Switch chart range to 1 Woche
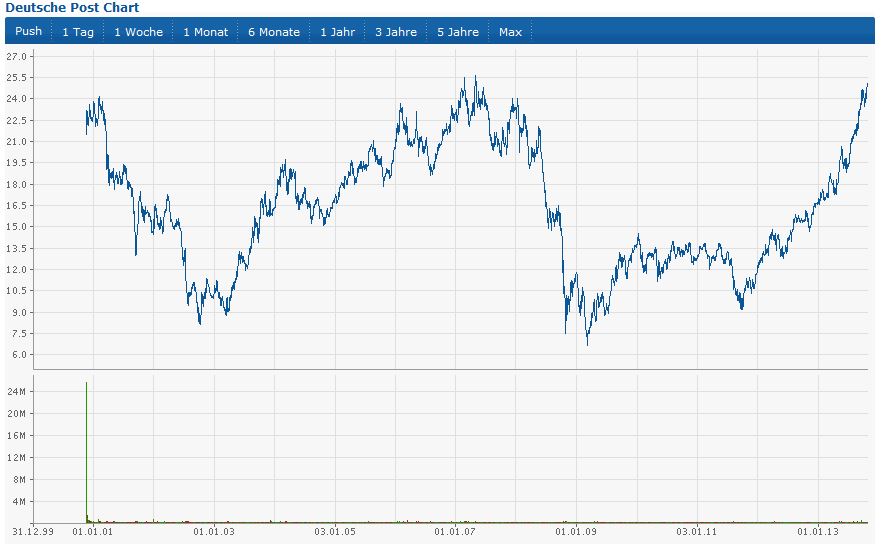 [x=139, y=32]
